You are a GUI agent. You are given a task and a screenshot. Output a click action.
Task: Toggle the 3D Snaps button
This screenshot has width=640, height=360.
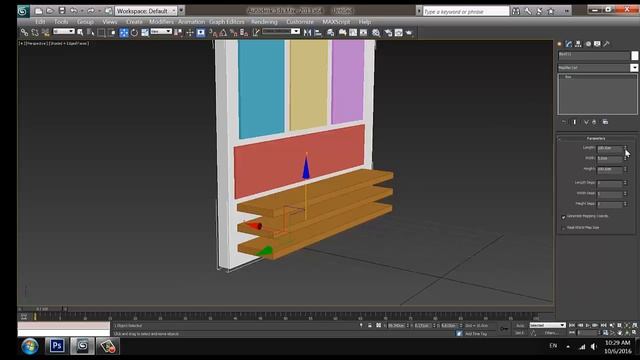(213, 33)
